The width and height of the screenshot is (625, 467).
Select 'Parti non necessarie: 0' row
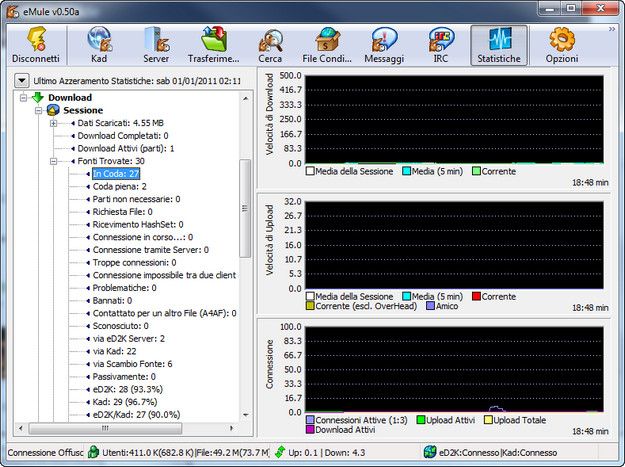coord(136,199)
